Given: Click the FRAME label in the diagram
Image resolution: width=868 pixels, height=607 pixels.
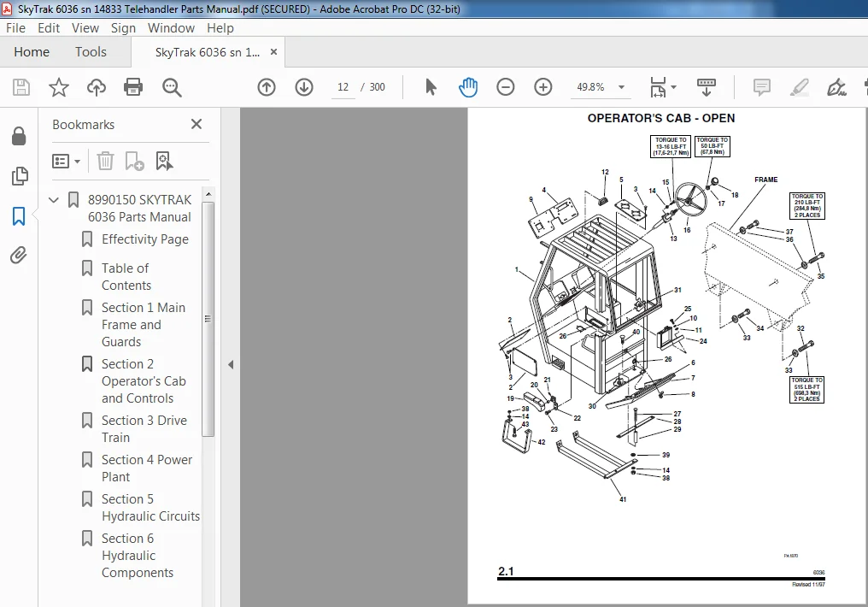Looking at the screenshot, I should click(765, 180).
